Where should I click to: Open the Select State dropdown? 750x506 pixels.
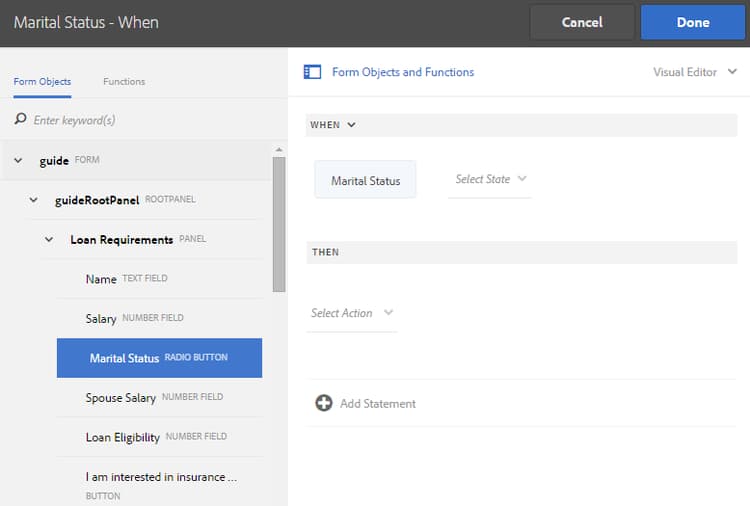point(490,179)
